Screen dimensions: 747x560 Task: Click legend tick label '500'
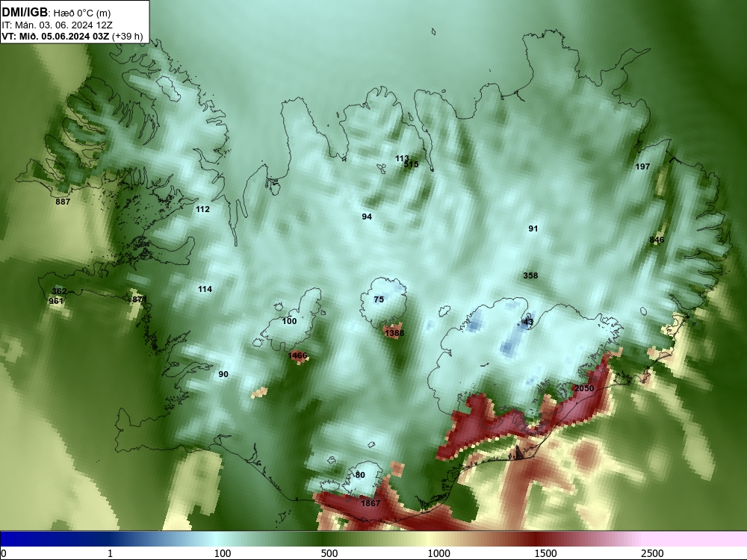coord(329,553)
